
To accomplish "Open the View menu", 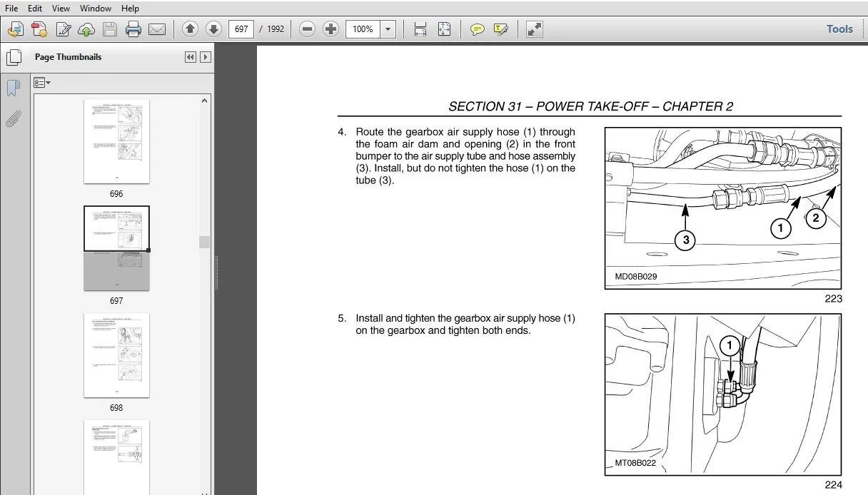I will click(61, 9).
